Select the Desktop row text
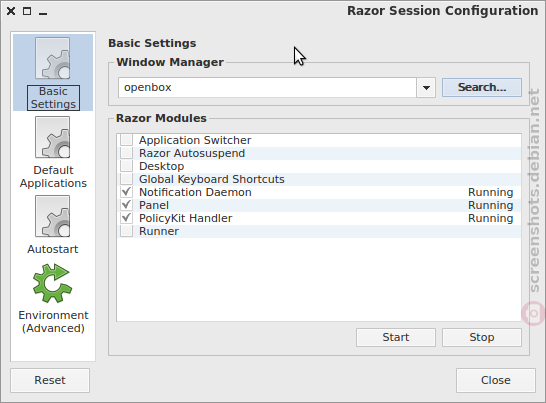 click(x=162, y=166)
